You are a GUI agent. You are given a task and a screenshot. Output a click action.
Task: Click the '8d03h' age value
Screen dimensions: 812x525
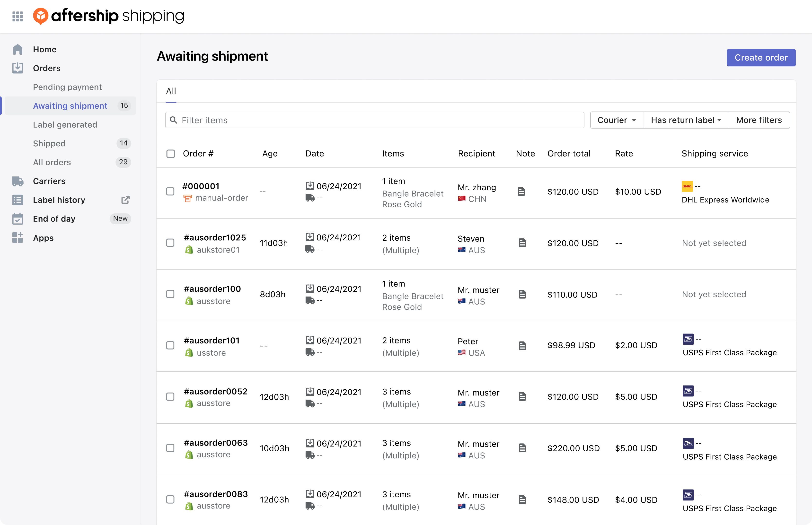[272, 295]
